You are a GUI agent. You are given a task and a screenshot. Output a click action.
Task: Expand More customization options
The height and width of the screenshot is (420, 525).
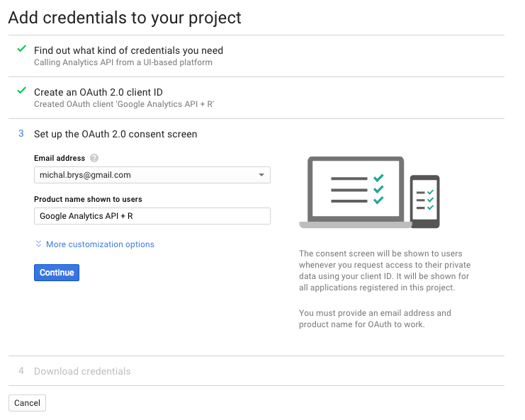[100, 244]
